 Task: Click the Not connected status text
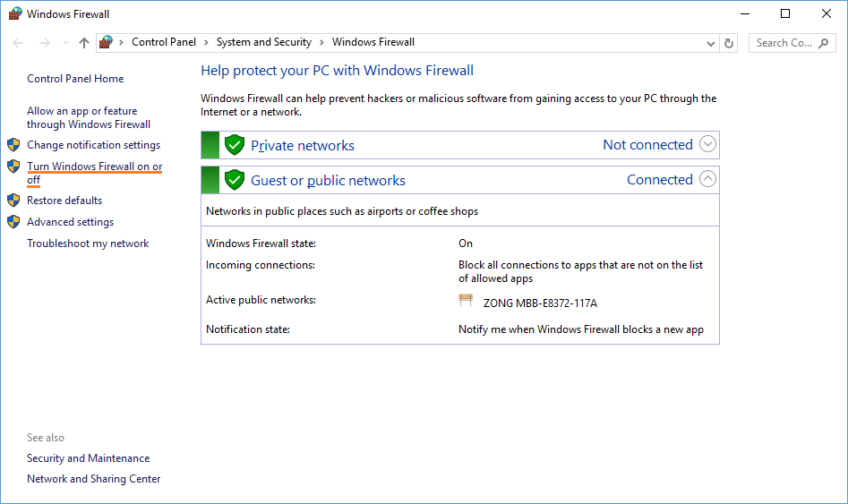pos(647,144)
